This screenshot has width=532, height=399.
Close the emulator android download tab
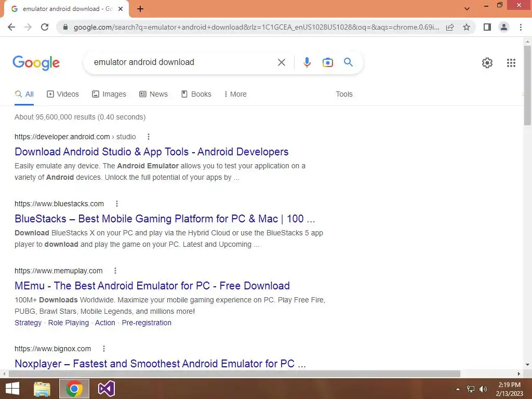[x=121, y=9]
